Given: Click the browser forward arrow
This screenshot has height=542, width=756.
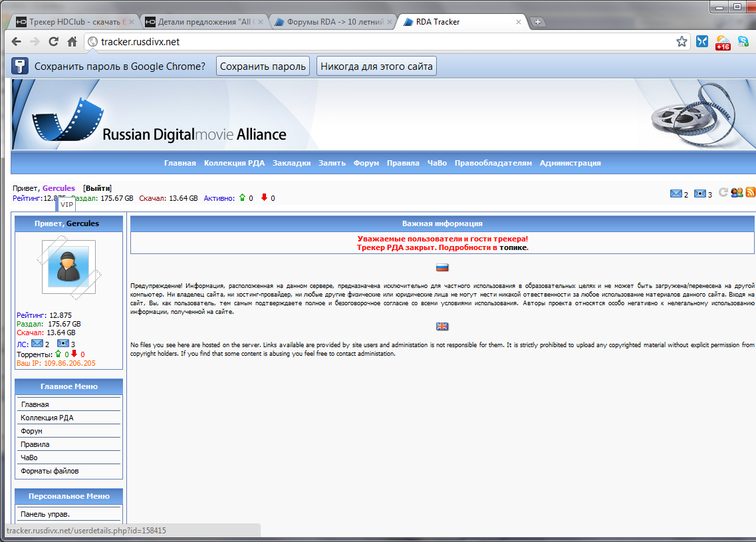Looking at the screenshot, I should [35, 42].
